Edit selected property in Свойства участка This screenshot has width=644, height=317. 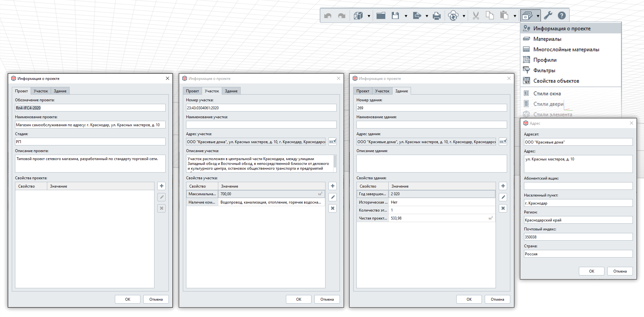(333, 197)
